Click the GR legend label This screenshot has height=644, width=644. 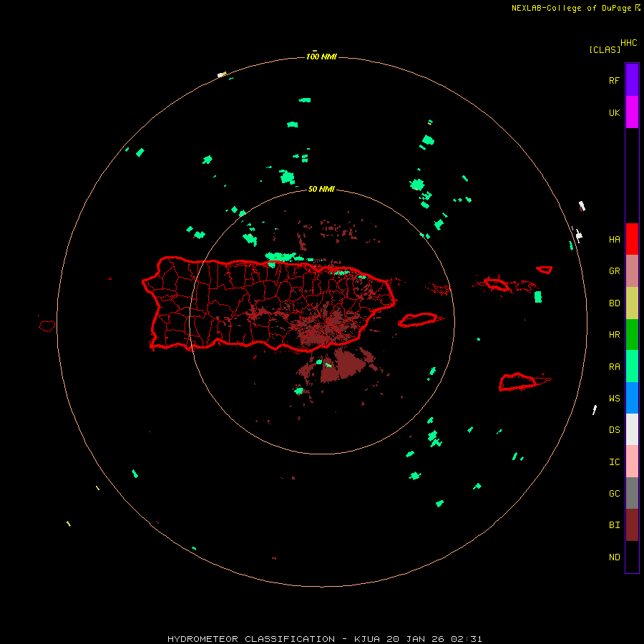click(614, 271)
